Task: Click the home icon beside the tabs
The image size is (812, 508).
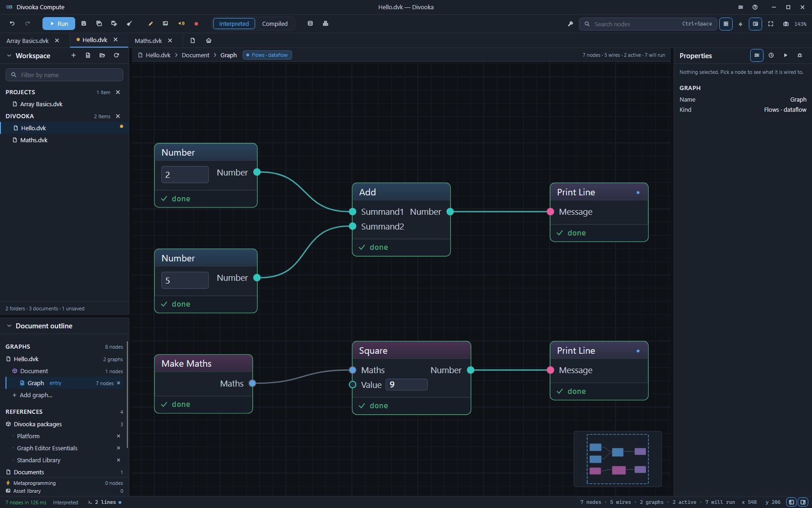Action: 209,41
